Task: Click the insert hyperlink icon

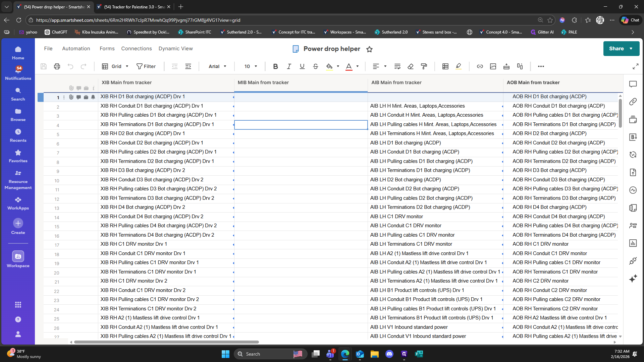Action: click(x=480, y=66)
